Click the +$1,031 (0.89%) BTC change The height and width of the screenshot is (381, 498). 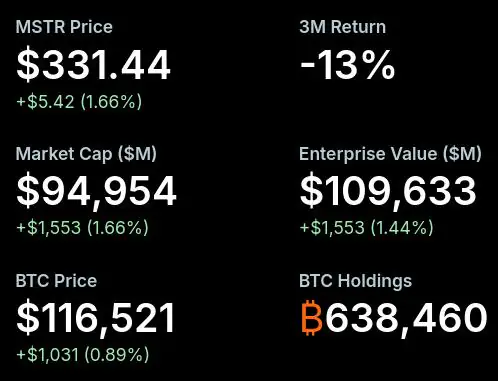pos(83,354)
